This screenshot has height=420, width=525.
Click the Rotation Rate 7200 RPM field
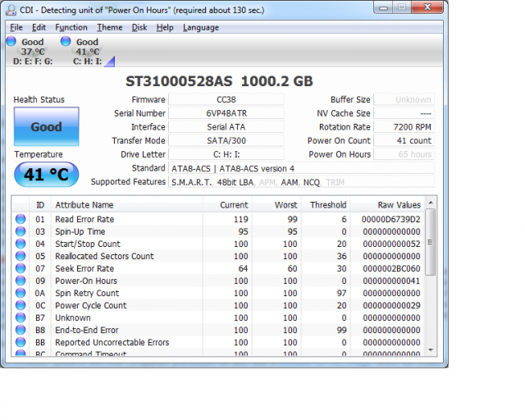pos(404,127)
